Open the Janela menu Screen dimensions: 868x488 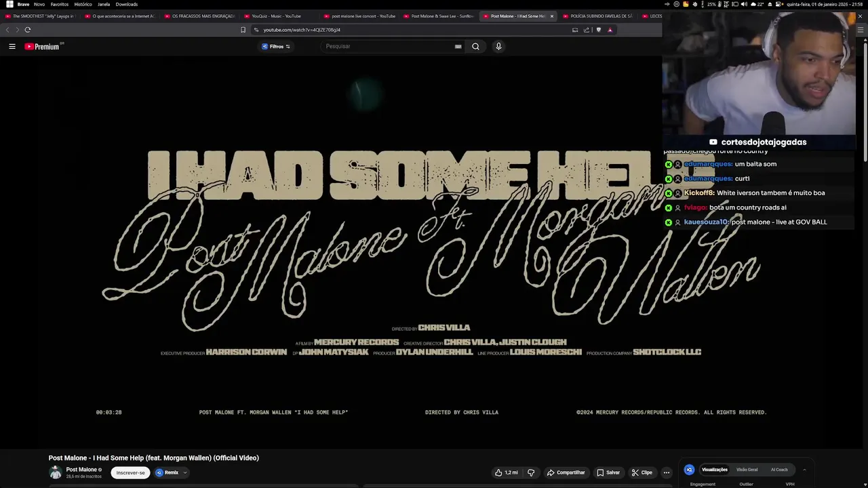click(104, 4)
